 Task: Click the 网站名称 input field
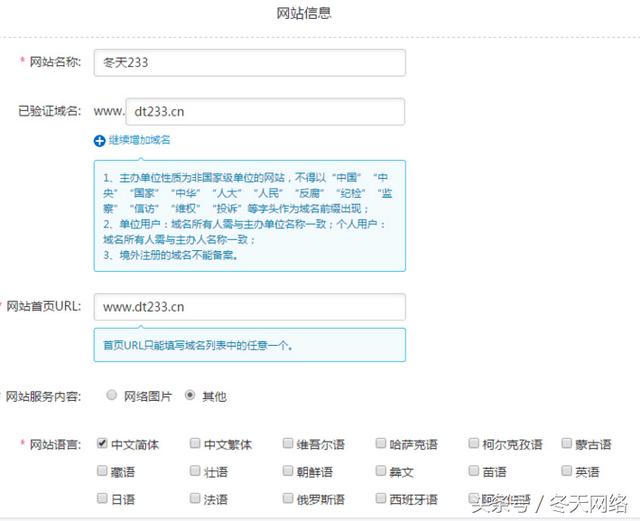(x=249, y=62)
